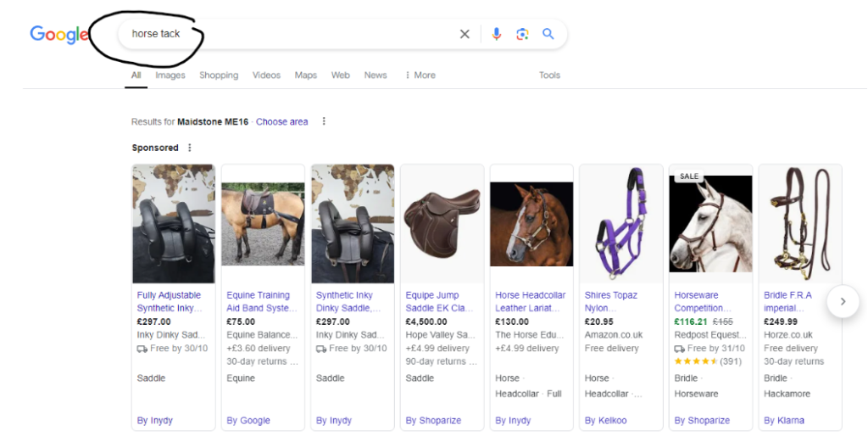Open three-dot menu next to Sponsored
The width and height of the screenshot is (868, 442).
point(190,148)
